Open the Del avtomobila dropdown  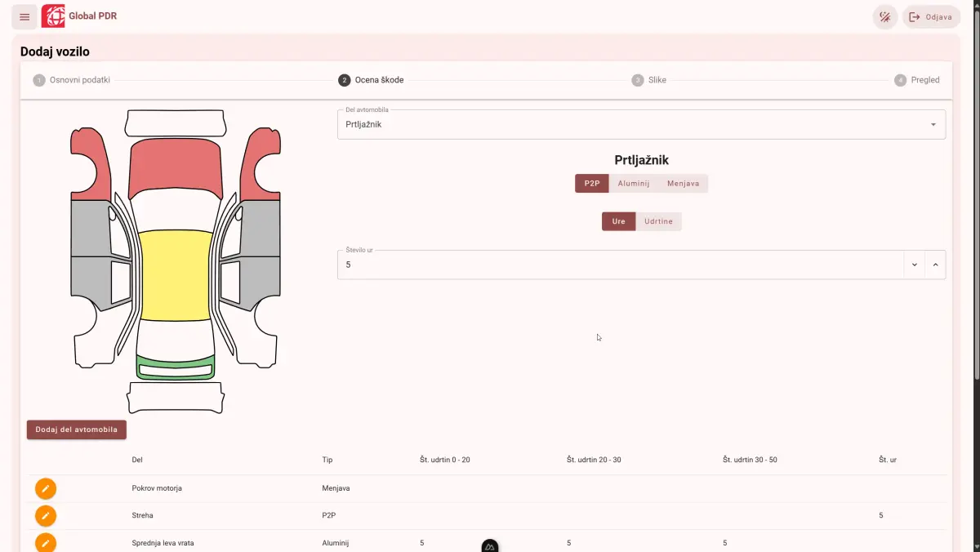pos(641,124)
